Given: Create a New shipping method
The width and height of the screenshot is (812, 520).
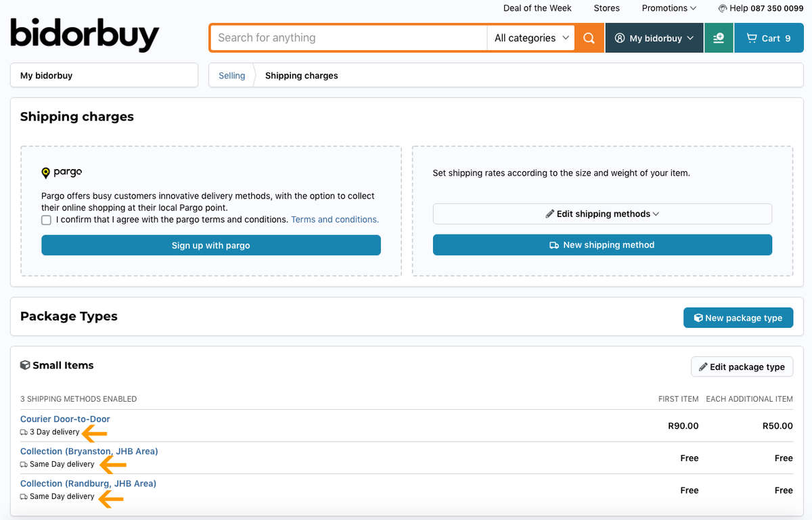Looking at the screenshot, I should pyautogui.click(x=602, y=245).
